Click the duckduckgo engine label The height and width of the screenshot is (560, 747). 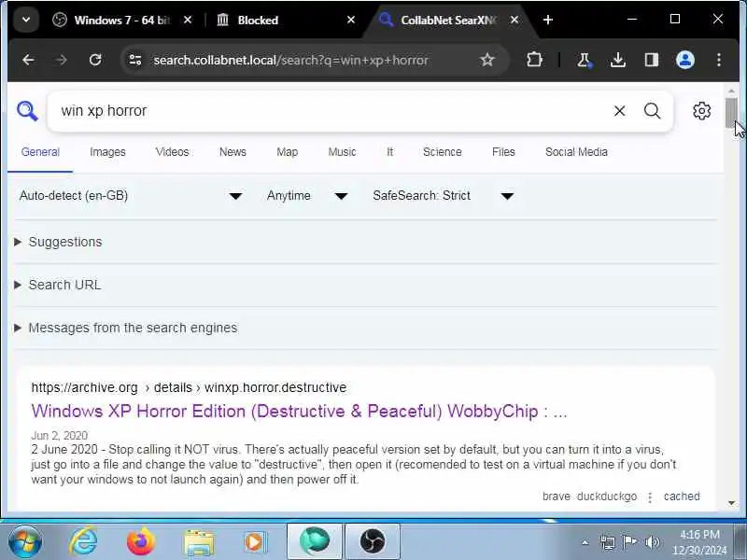[606, 497]
